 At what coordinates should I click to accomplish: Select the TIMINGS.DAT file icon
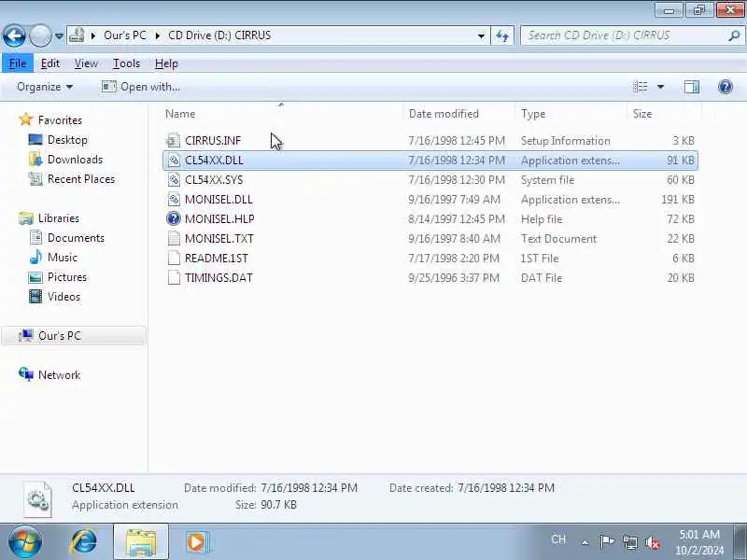[174, 277]
